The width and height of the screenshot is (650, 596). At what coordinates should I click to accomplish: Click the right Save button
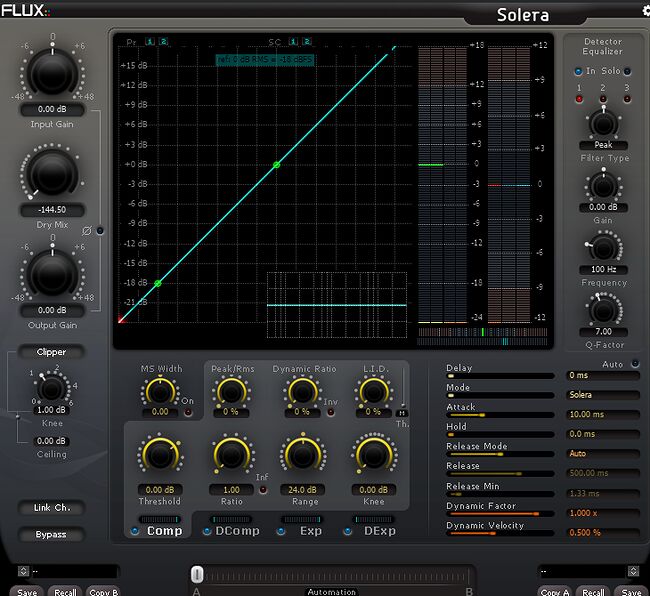pyautogui.click(x=631, y=591)
